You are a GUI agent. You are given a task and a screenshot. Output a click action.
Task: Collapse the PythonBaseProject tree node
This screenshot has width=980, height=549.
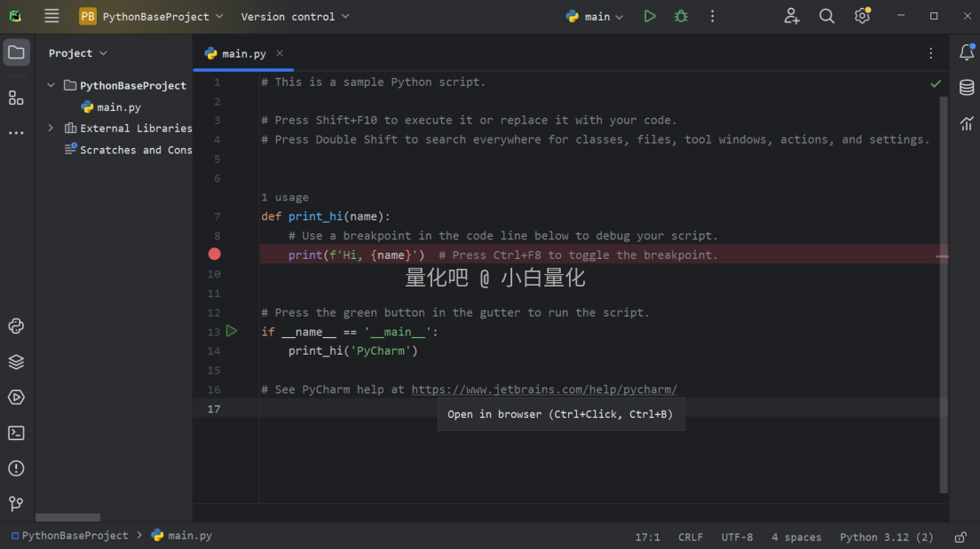click(x=51, y=86)
